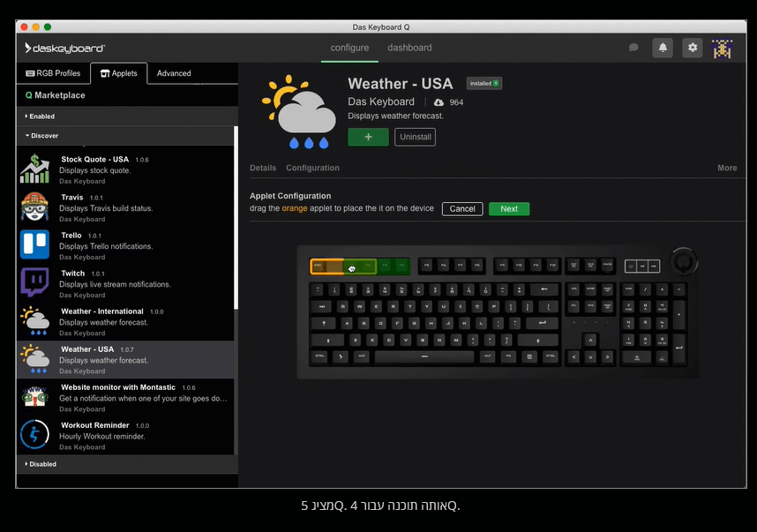Click the applet list scrollbar
Screen dimensions: 757x532
[x=236, y=218]
